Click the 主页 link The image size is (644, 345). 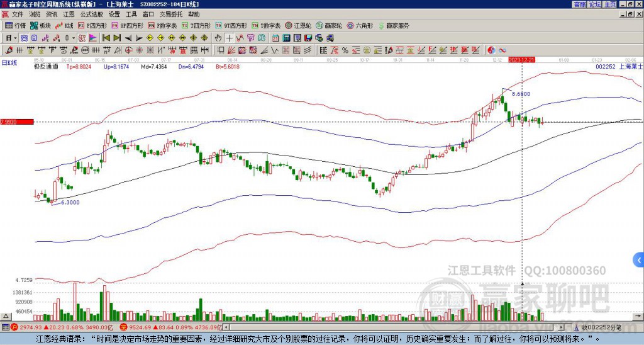pos(609,4)
